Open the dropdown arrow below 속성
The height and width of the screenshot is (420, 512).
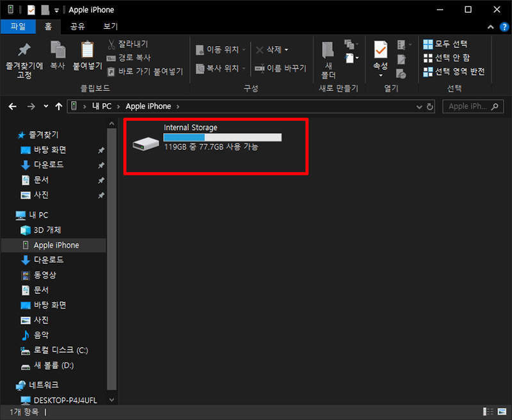tap(381, 76)
